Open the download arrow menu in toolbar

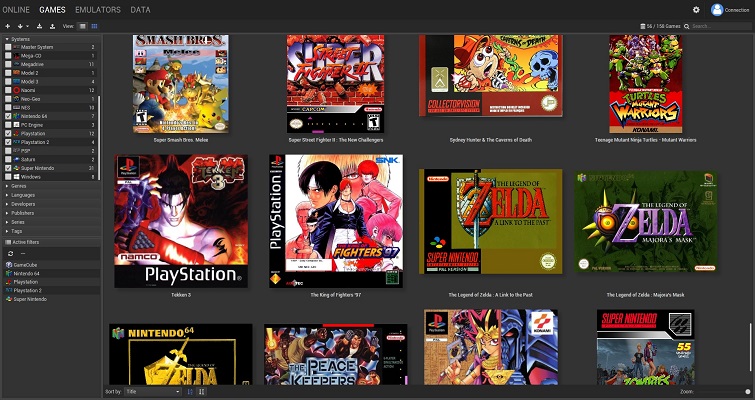click(x=22, y=26)
